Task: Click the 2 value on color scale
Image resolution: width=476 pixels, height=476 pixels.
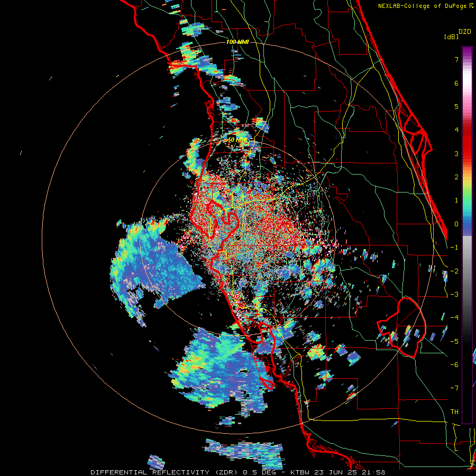Action: click(x=456, y=177)
